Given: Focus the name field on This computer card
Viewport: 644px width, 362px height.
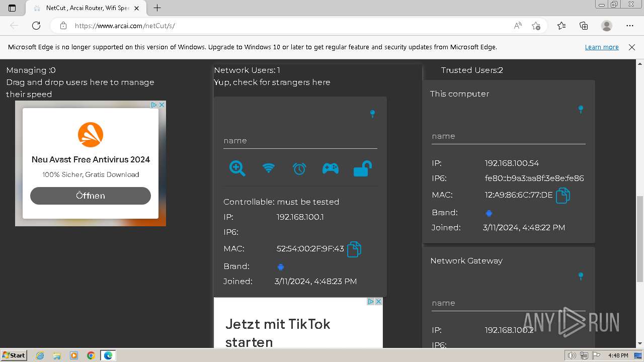Looking at the screenshot, I should pos(509,136).
